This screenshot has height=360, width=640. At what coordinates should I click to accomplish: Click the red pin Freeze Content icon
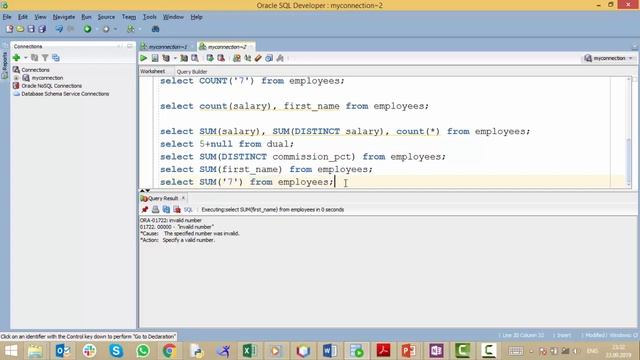144,209
